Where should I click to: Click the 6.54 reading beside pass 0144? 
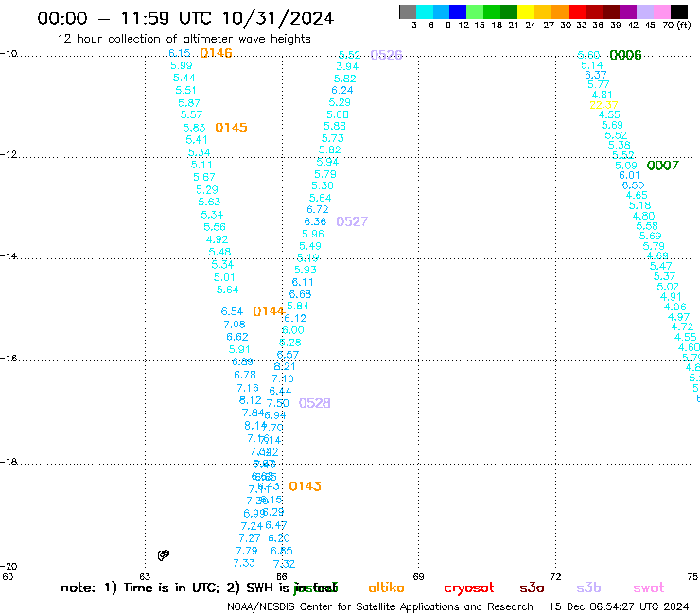pyautogui.click(x=232, y=311)
